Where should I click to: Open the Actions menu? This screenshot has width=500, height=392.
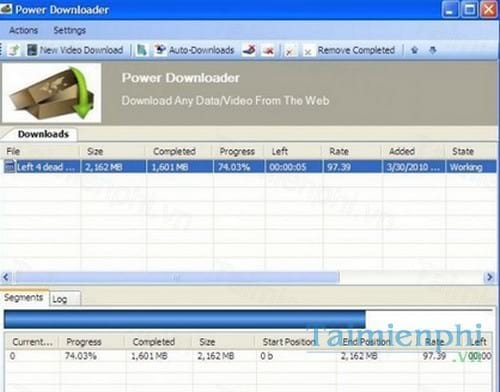23,30
